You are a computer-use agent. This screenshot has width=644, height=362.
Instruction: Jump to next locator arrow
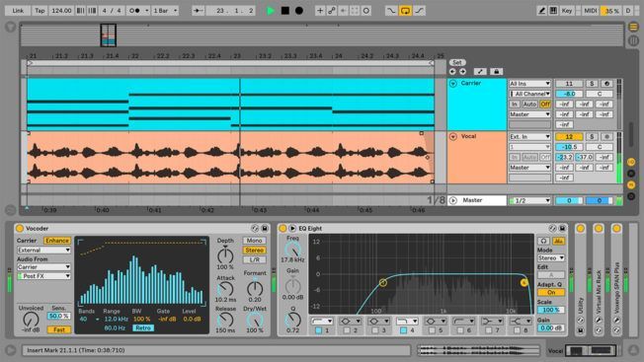point(463,72)
